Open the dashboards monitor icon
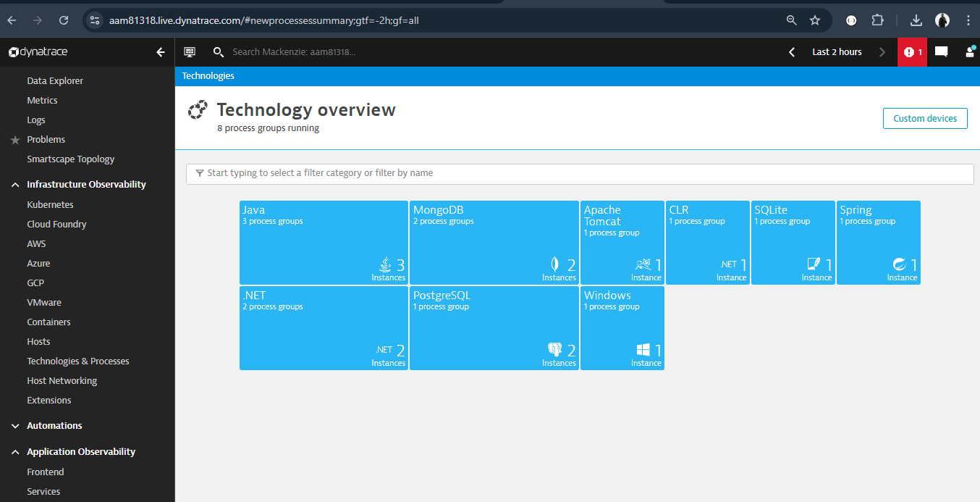Viewport: 980px width, 502px height. click(190, 52)
